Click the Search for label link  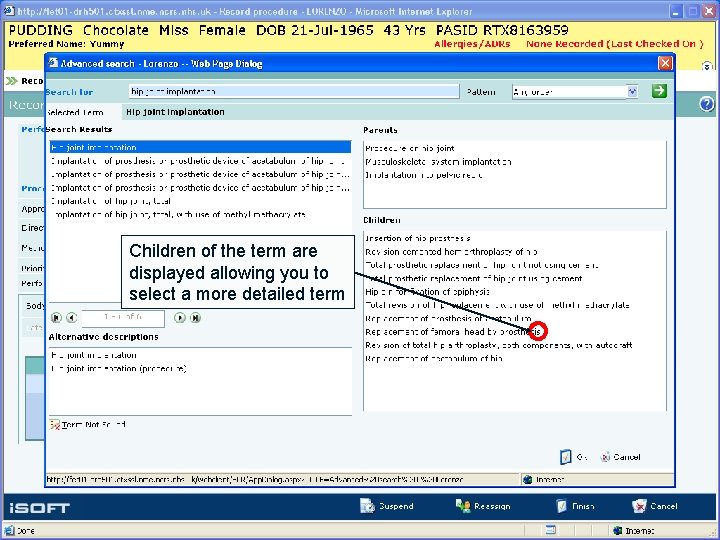[x=69, y=92]
